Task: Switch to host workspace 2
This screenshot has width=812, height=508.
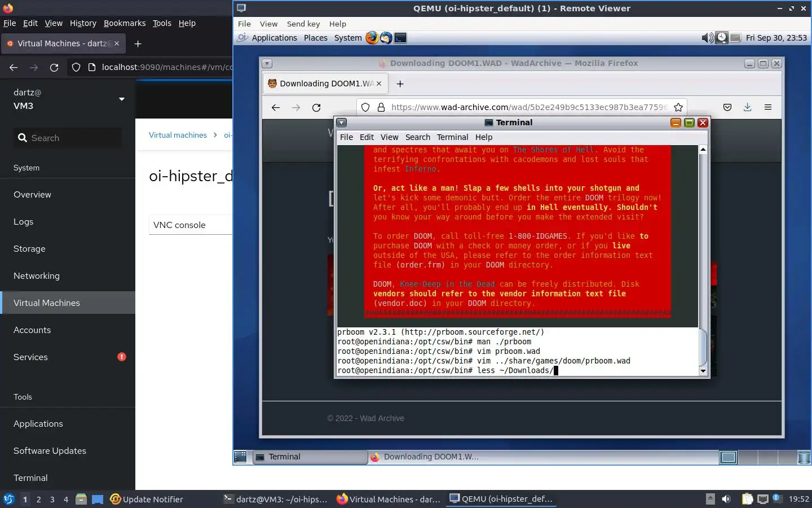Action: click(38, 499)
